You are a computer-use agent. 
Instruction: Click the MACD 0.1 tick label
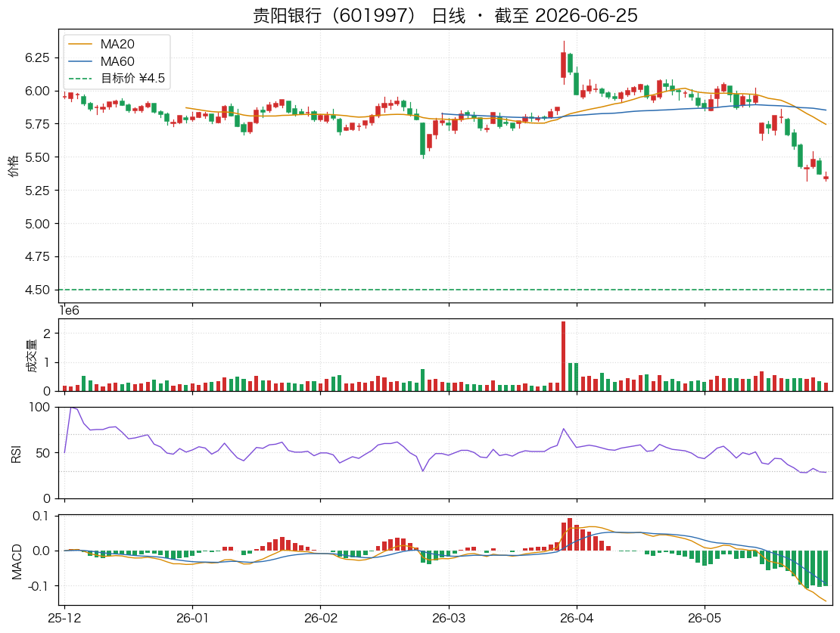point(41,516)
